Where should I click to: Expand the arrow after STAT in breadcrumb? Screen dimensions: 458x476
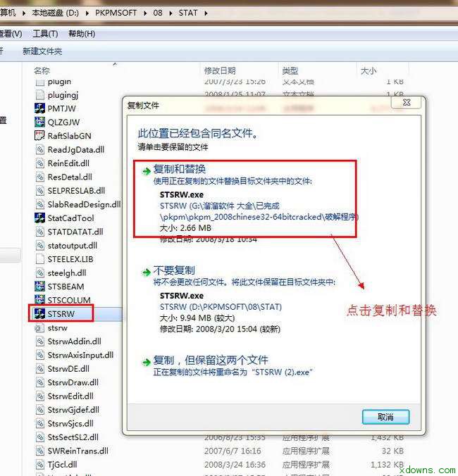(x=206, y=13)
